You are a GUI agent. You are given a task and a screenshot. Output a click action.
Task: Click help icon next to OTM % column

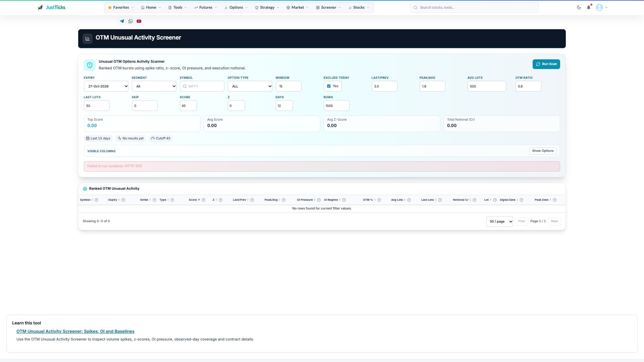379,200
